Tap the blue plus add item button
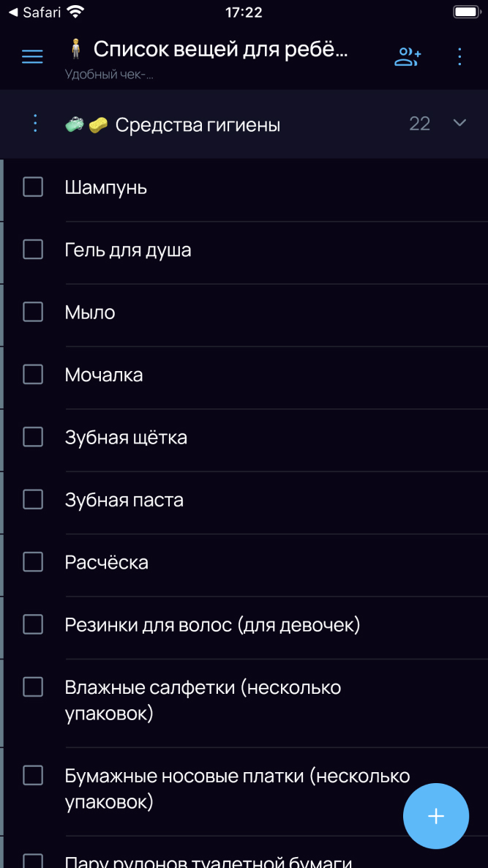The image size is (488, 868). 436,816
